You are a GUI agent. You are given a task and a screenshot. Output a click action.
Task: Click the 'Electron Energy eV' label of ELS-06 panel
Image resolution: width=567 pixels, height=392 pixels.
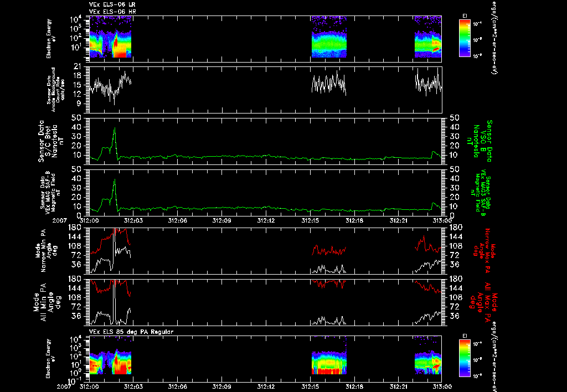[x=51, y=38]
